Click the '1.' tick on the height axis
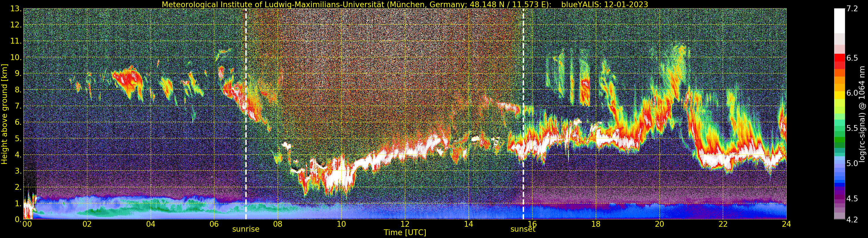The height and width of the screenshot is (238, 868). [18, 203]
